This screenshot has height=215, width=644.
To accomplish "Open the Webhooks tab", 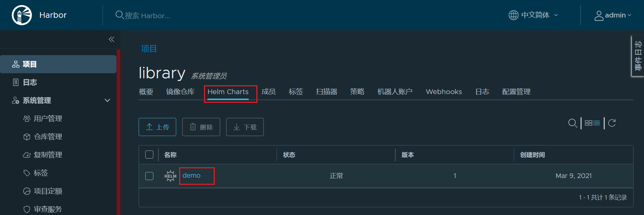I will pos(444,92).
